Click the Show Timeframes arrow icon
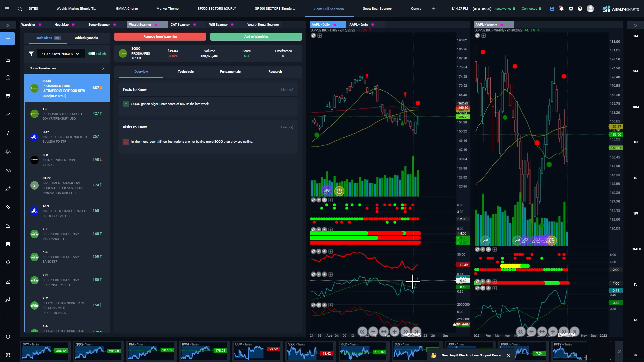644x362 pixels. tap(103, 68)
